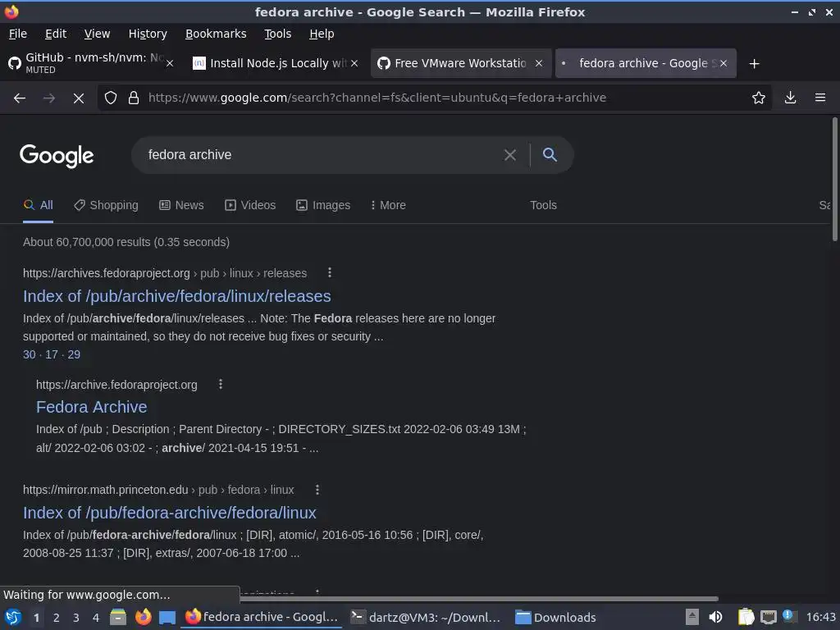Close the Install Node.js Locally tab
840x630 pixels.
(354, 63)
